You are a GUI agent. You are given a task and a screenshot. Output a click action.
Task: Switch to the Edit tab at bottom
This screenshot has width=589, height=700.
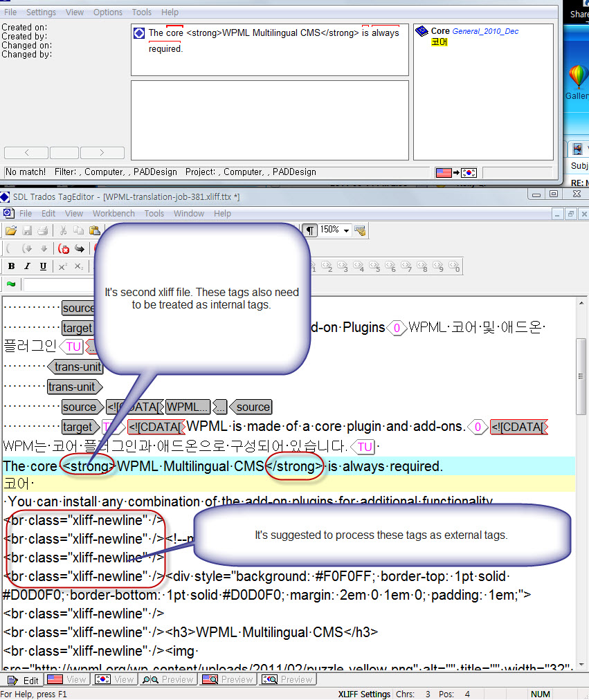(x=24, y=680)
